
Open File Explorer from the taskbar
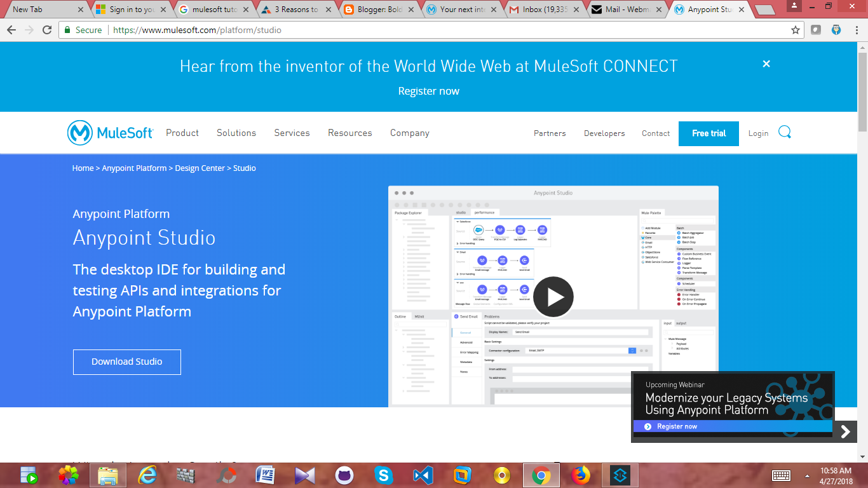click(x=108, y=475)
